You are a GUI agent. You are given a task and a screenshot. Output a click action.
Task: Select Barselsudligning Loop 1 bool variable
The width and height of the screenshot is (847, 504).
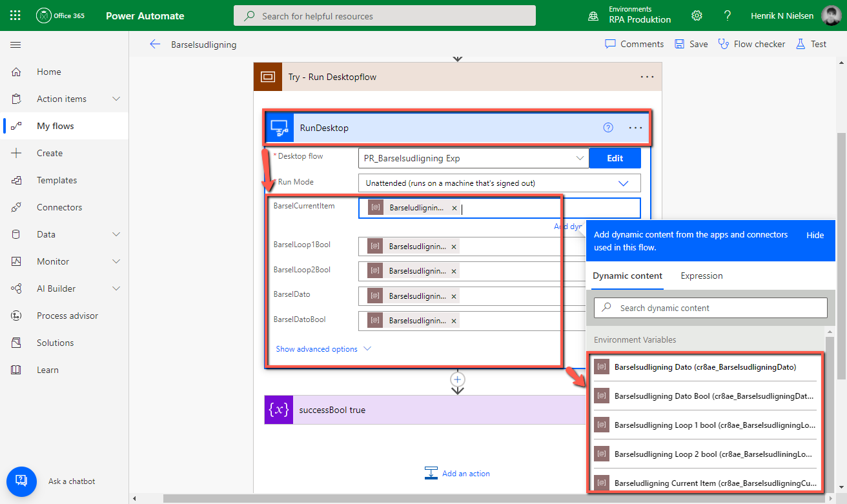(x=705, y=425)
